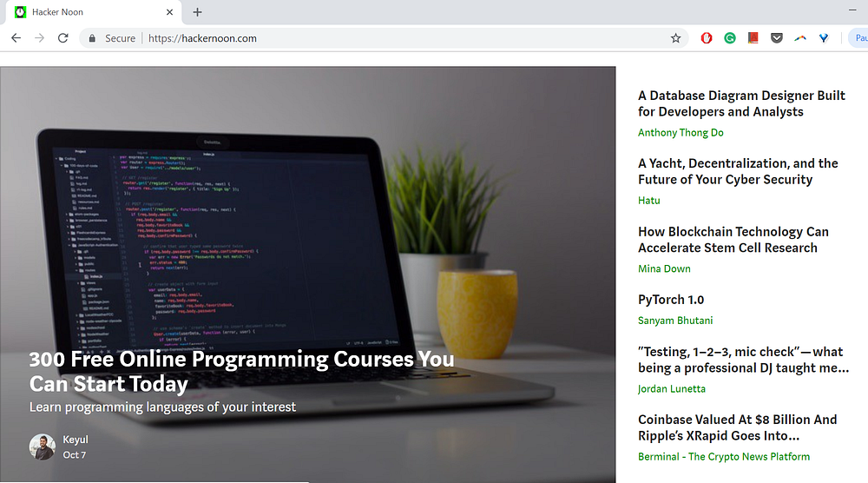Viewport: 868px width, 483px height.
Task: Open the Pocket extension icon
Action: point(777,38)
